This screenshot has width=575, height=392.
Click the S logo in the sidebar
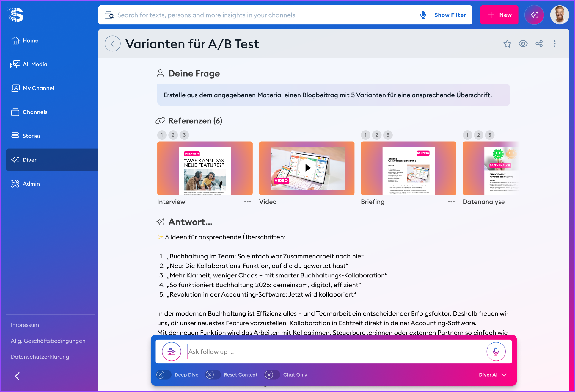(x=16, y=15)
